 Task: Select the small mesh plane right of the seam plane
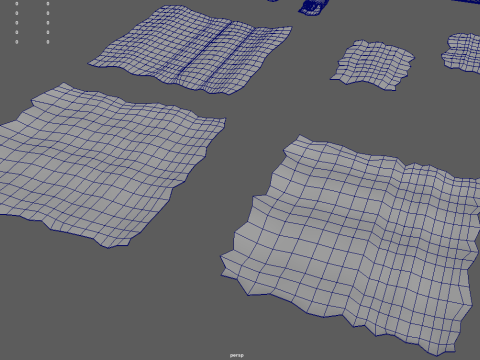point(372,64)
